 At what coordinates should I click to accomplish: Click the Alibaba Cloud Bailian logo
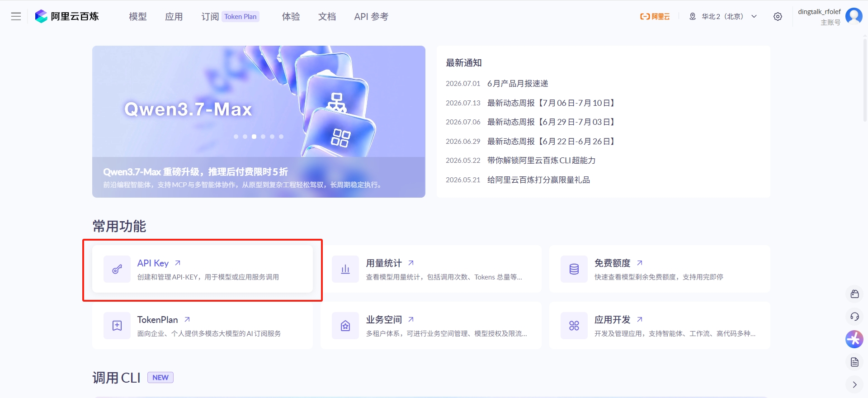click(x=67, y=16)
